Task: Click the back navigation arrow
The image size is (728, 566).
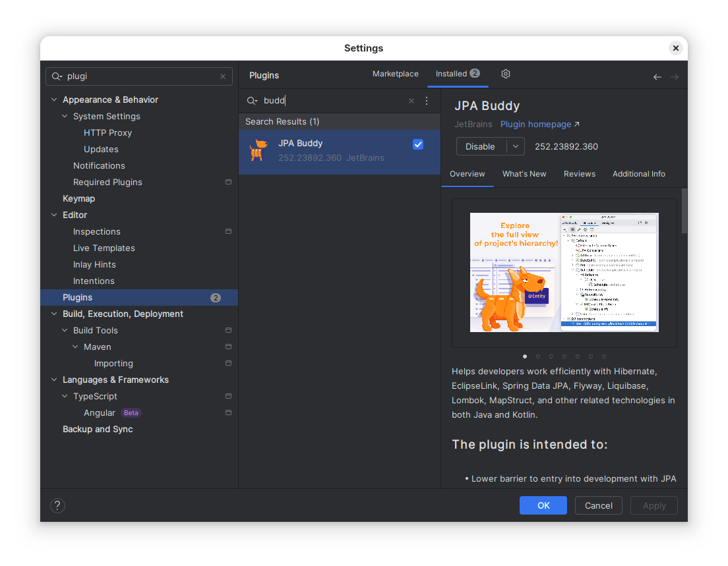Action: [x=657, y=77]
